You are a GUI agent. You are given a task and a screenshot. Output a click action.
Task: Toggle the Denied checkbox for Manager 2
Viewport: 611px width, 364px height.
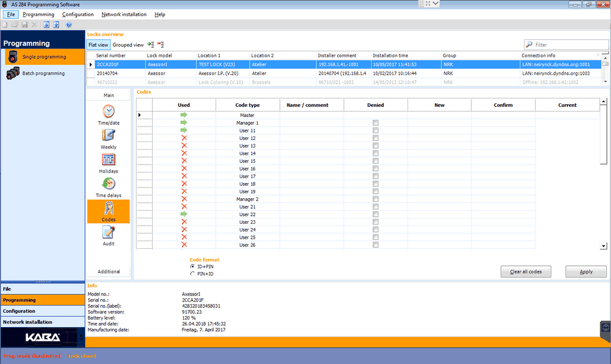376,199
